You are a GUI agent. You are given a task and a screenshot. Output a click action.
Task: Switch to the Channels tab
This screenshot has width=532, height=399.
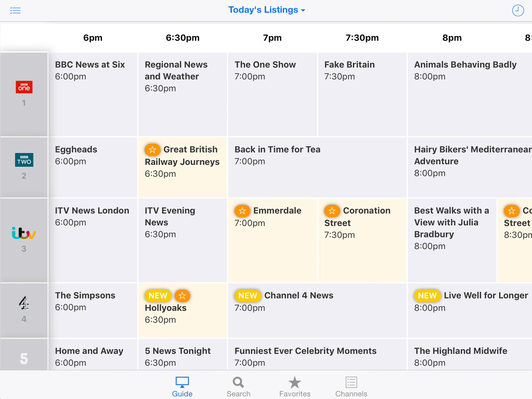(351, 387)
